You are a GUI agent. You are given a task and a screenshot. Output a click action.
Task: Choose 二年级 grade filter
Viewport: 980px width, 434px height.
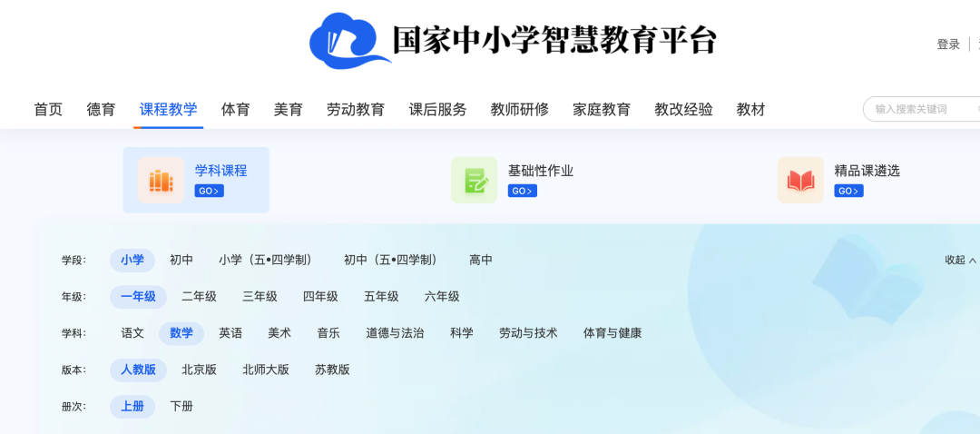[x=199, y=297]
